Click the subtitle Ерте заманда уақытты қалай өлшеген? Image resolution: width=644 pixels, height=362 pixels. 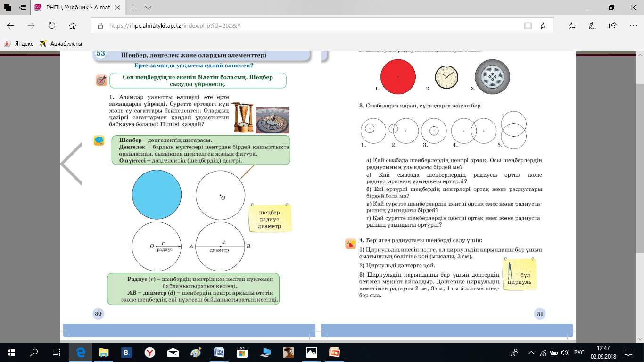(194, 66)
